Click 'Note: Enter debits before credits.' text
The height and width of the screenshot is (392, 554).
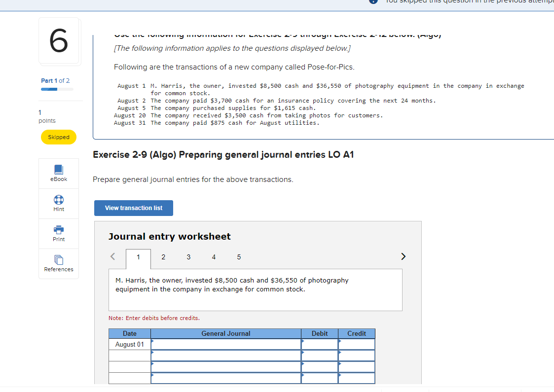click(x=154, y=318)
